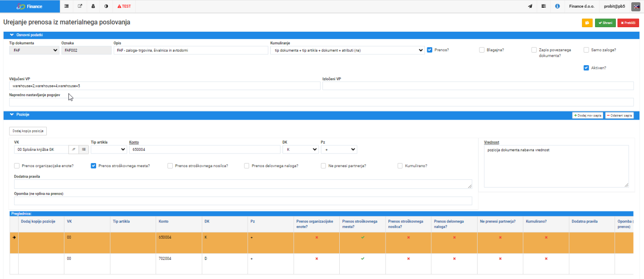Click the lock icon in top toolbar
Screen dimensions: 644x279
point(93,6)
